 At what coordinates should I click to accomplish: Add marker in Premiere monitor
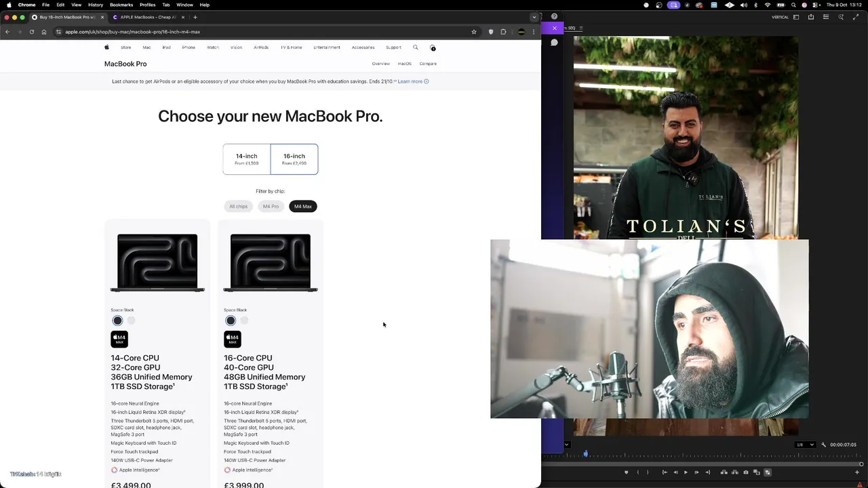tap(626, 472)
